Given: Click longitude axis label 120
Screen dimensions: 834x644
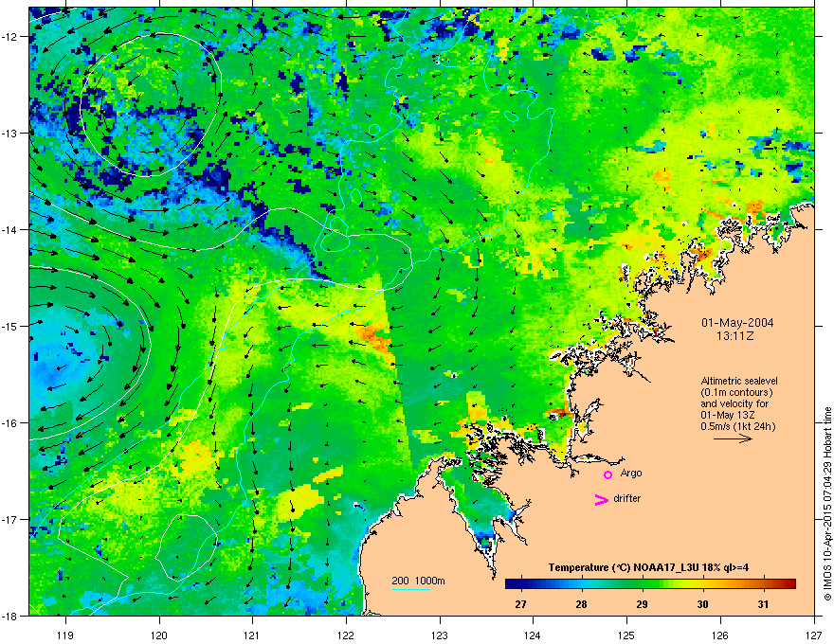Looking at the screenshot, I should [x=159, y=635].
